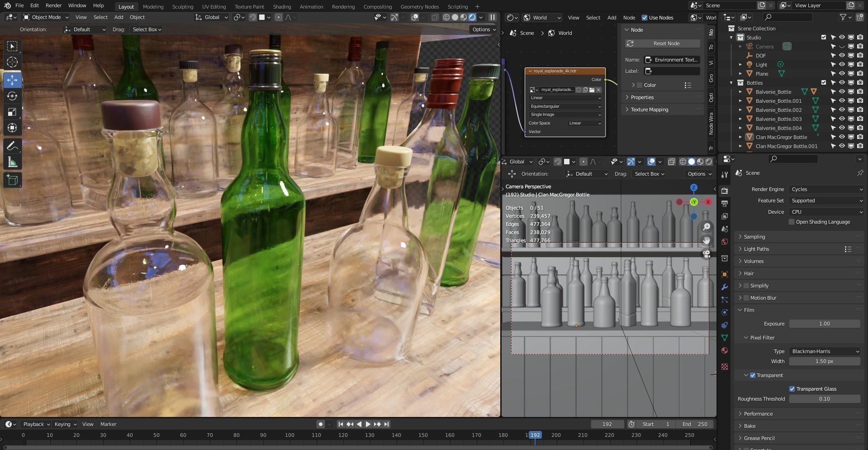
Task: Open the Material properties tab
Action: click(725, 350)
